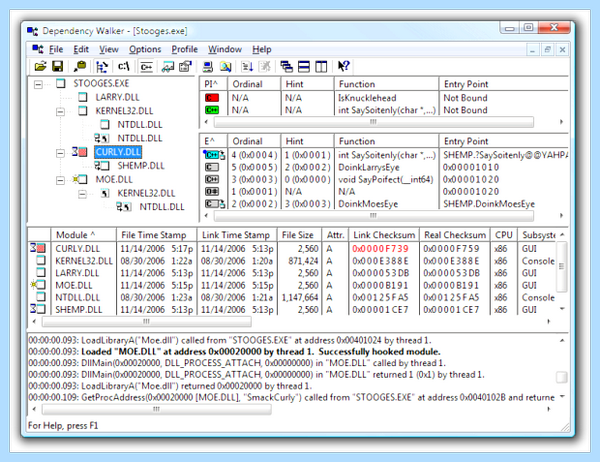Click the cyan C++ icon of export ordinal 4

[214, 155]
